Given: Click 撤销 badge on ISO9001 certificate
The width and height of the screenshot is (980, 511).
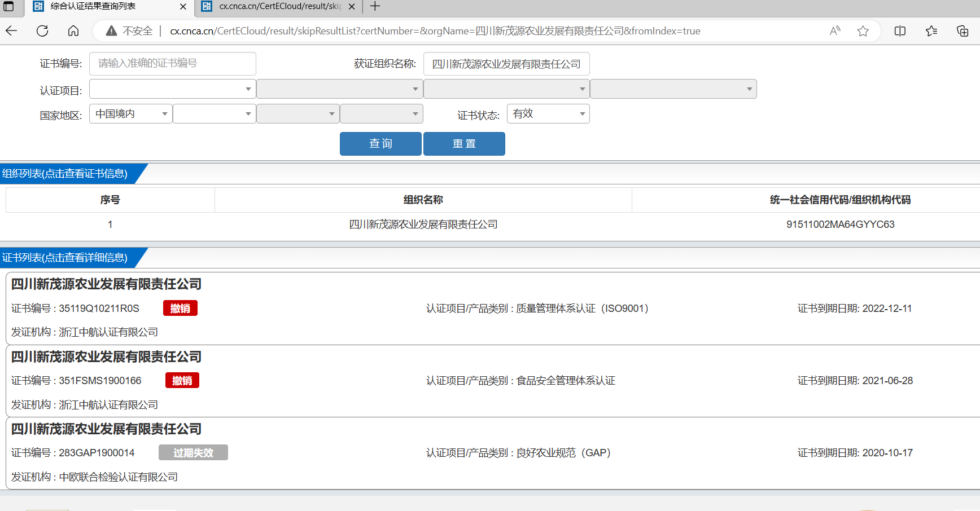Looking at the screenshot, I should pyautogui.click(x=180, y=309).
